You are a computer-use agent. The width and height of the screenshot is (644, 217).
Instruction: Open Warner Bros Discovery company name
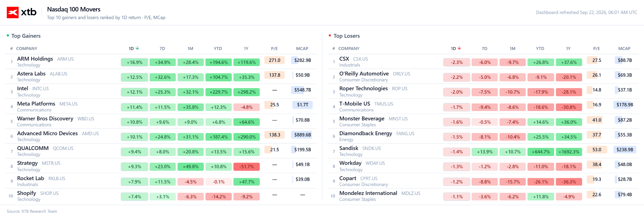[x=45, y=119]
